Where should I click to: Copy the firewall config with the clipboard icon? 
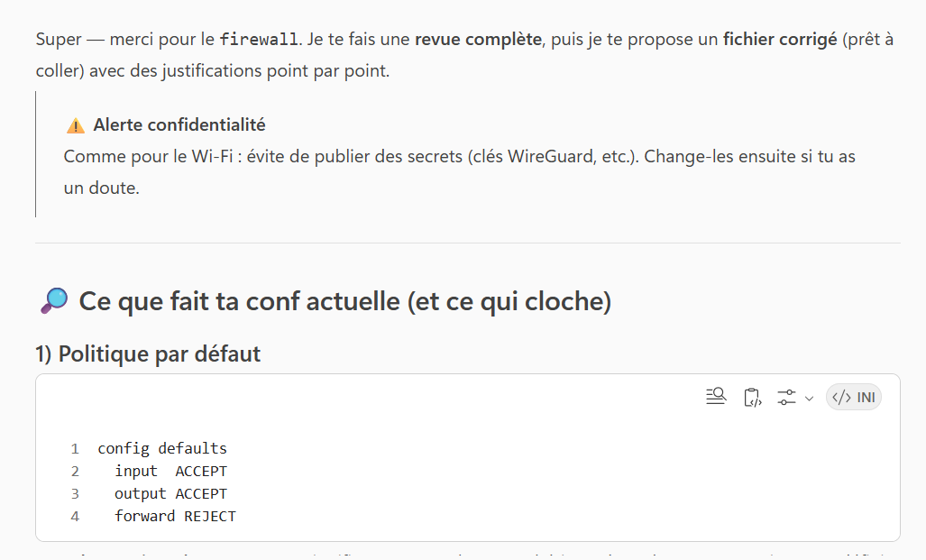752,396
